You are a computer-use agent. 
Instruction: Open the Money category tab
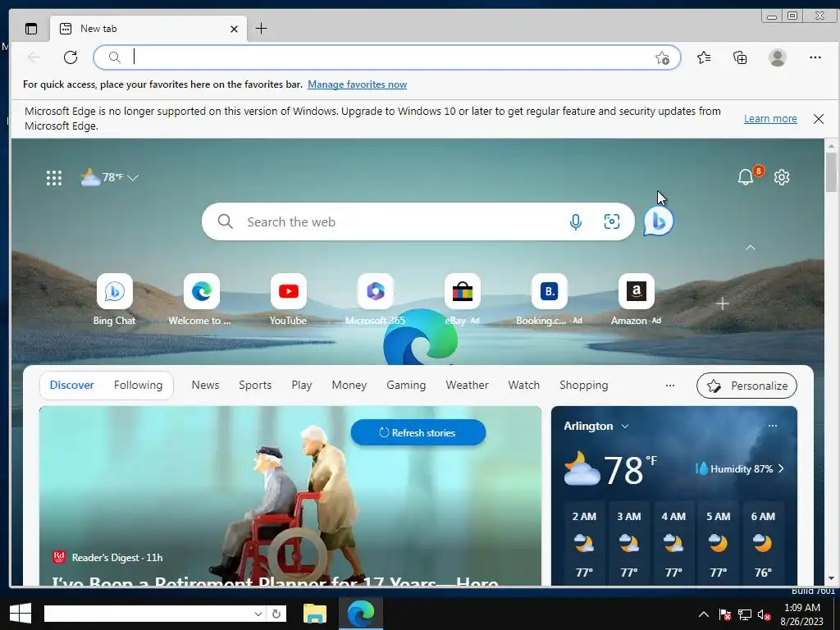click(x=349, y=386)
